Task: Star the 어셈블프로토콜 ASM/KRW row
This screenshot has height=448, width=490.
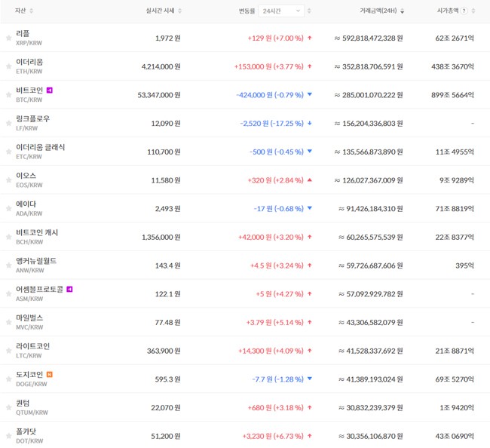Action: pos(9,294)
